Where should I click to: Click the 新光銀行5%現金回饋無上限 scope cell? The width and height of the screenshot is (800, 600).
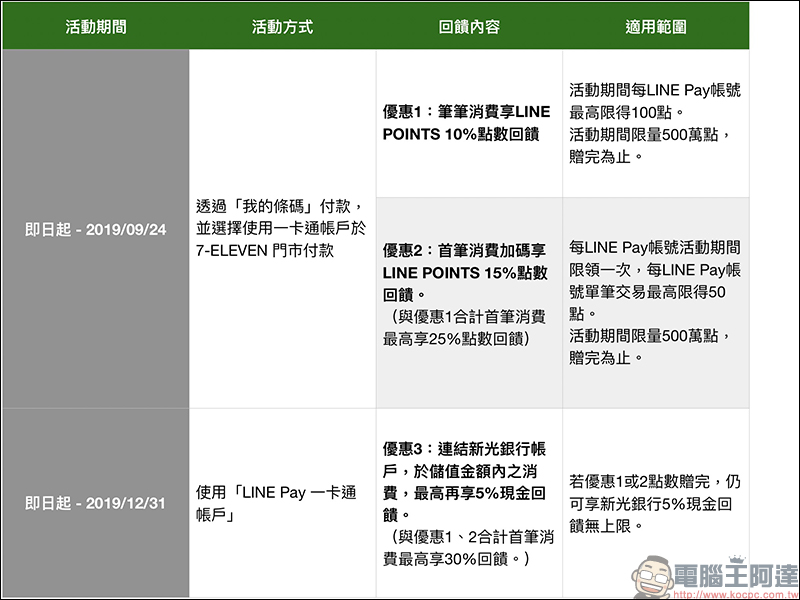tap(655, 502)
